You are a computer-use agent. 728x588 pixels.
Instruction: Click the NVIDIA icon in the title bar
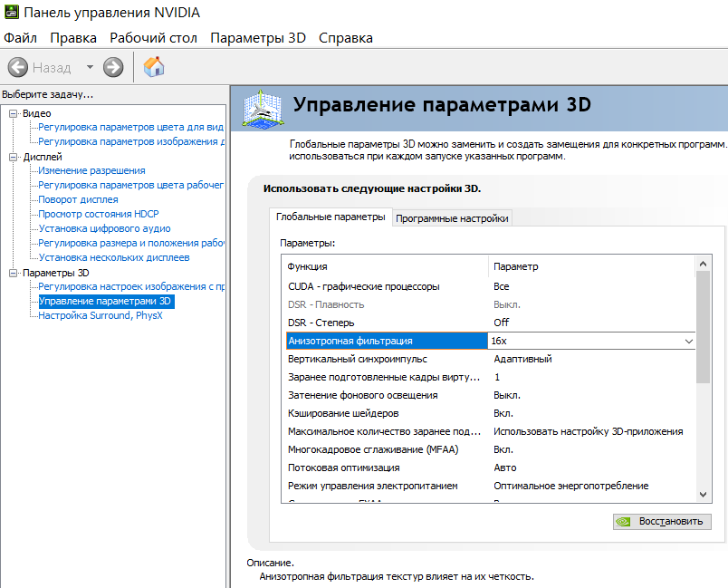[11, 12]
